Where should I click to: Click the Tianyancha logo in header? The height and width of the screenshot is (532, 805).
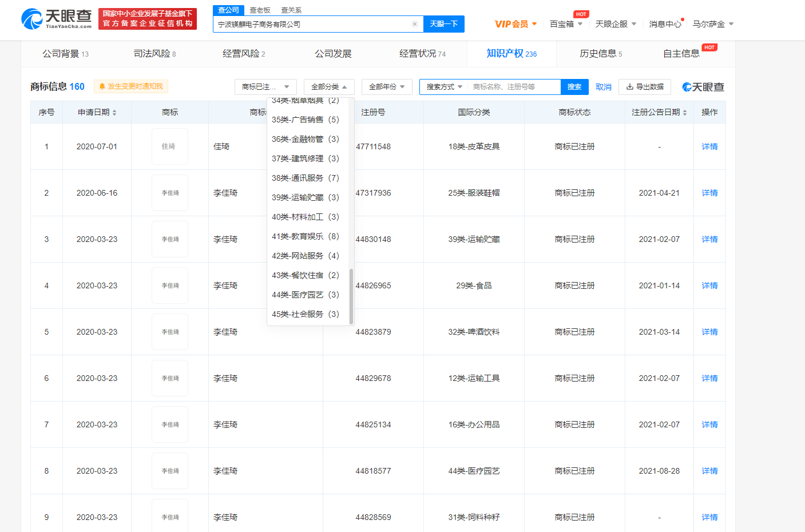click(56, 19)
